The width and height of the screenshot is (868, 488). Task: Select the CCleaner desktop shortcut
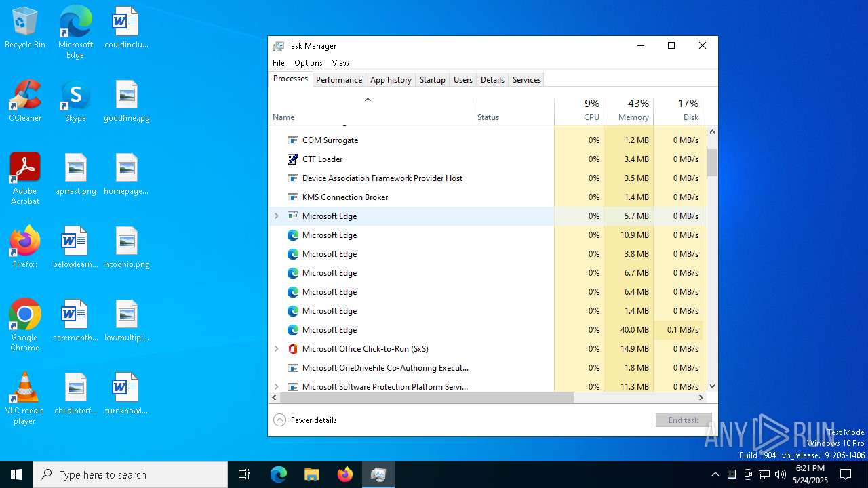pos(25,101)
